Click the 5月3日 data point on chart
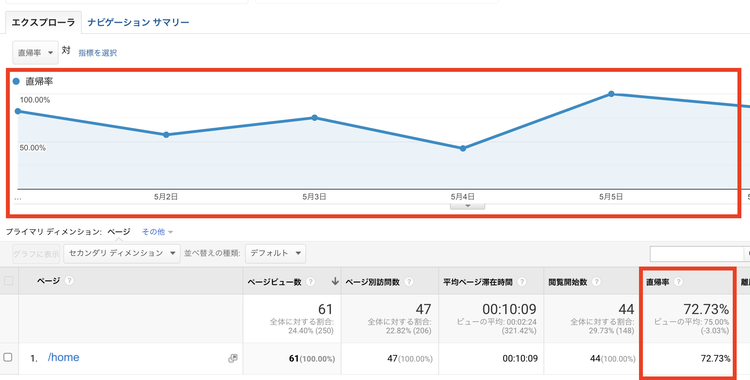Screen dimensions: 750x380 pyautogui.click(x=314, y=118)
